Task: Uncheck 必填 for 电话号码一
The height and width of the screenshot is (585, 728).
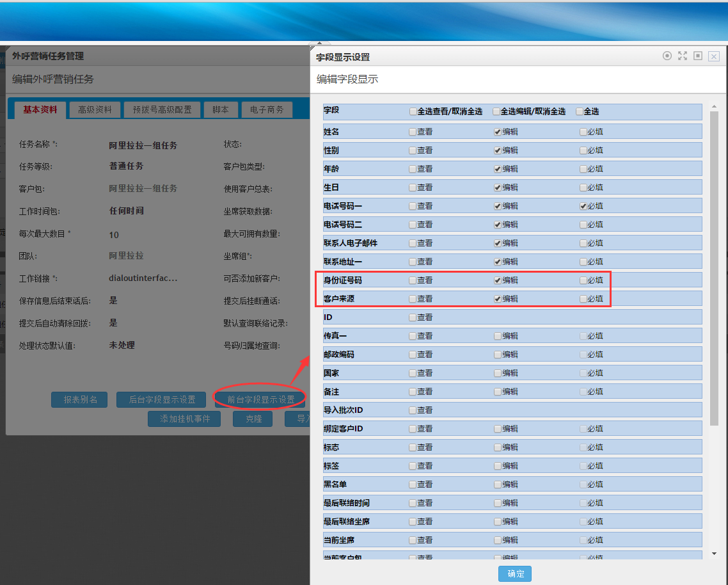Action: [583, 206]
